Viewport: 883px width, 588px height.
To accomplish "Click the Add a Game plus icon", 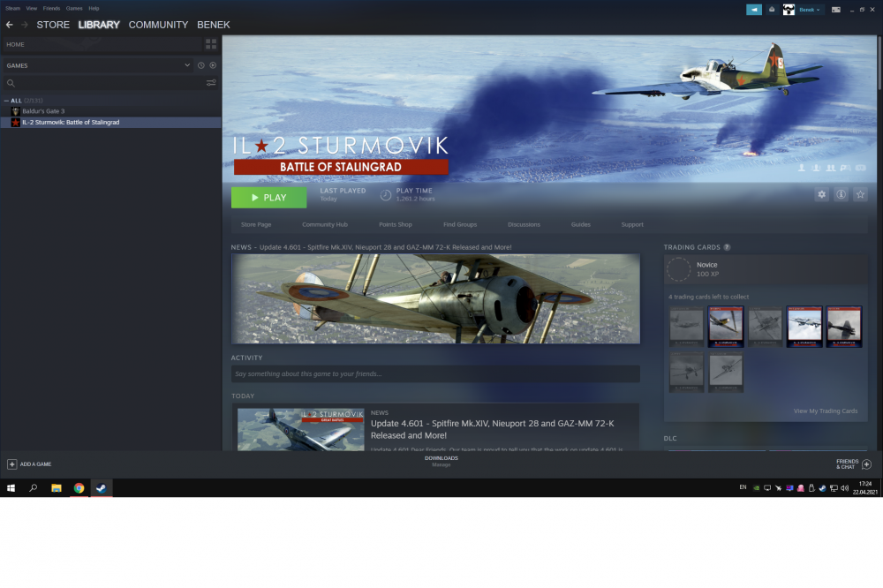I will [x=11, y=464].
